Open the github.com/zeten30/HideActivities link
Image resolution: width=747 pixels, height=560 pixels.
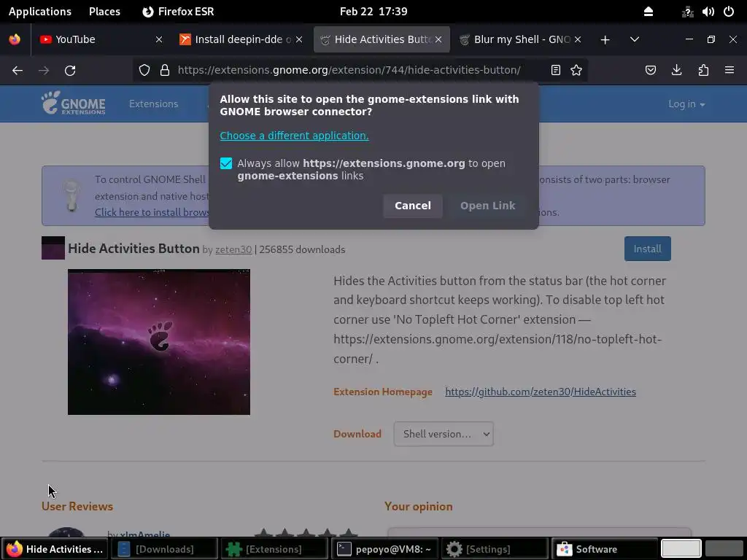[x=541, y=392]
